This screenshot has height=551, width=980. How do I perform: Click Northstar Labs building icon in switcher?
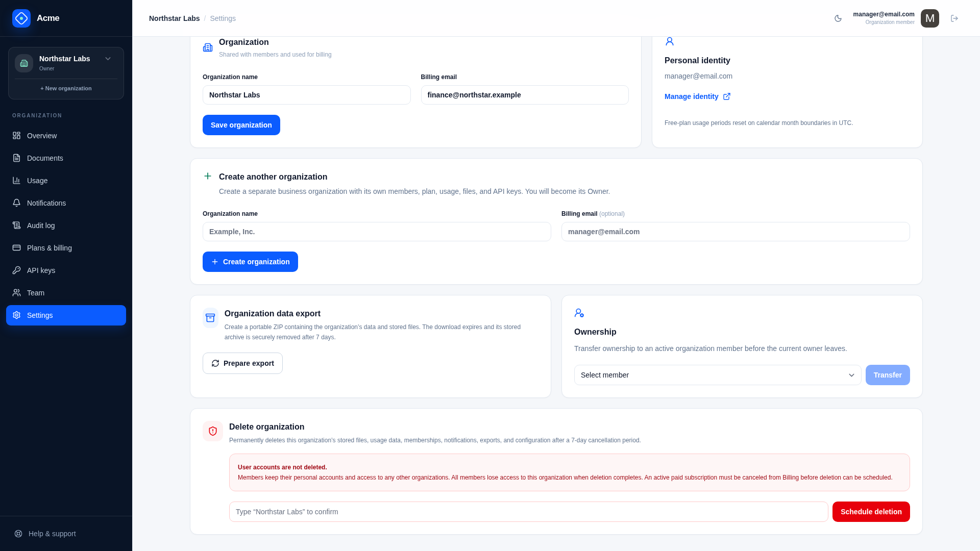[x=24, y=63]
